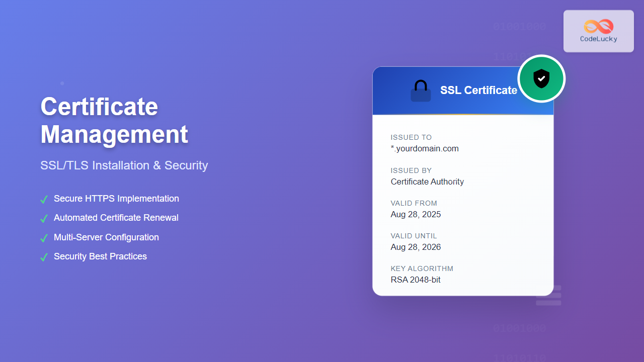Select the *.yourdomain.com issued-to value
Image resolution: width=644 pixels, height=362 pixels.
coord(425,149)
